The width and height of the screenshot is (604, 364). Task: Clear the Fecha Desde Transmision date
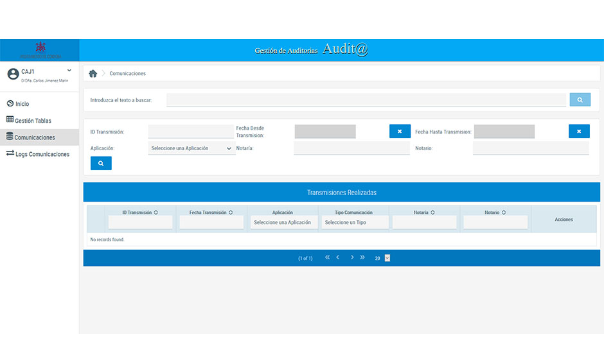pyautogui.click(x=400, y=132)
